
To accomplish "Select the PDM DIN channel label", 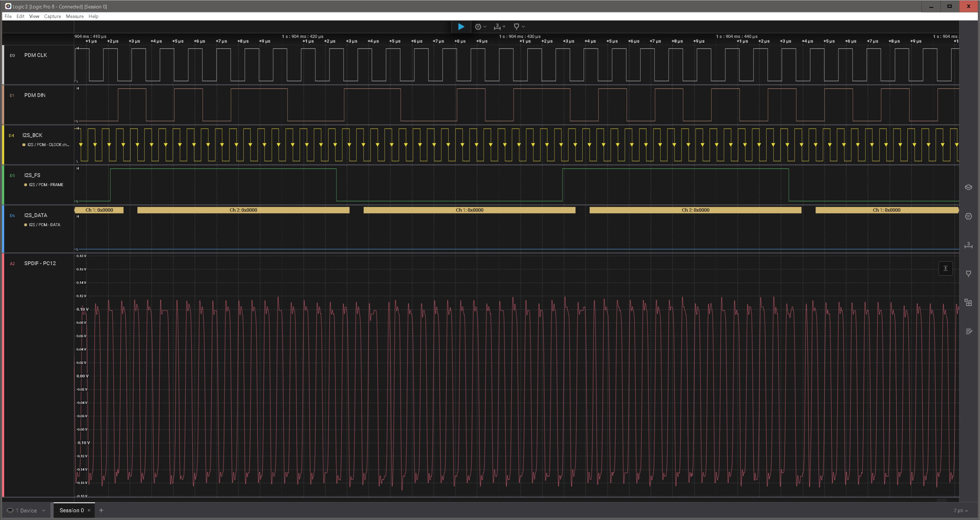I will (35, 95).
